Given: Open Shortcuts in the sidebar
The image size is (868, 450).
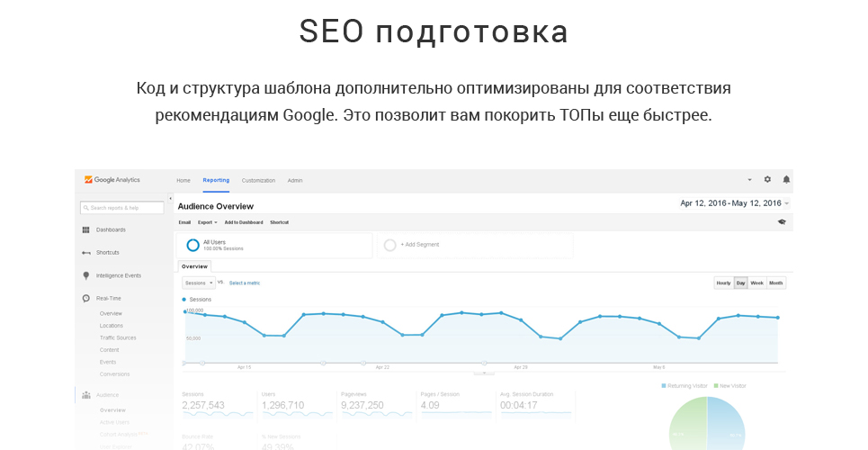Looking at the screenshot, I should 107,253.
